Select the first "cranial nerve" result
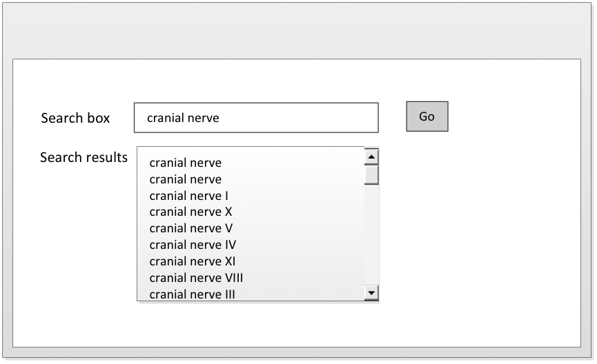Image resolution: width=597 pixels, height=364 pixels. click(x=185, y=163)
